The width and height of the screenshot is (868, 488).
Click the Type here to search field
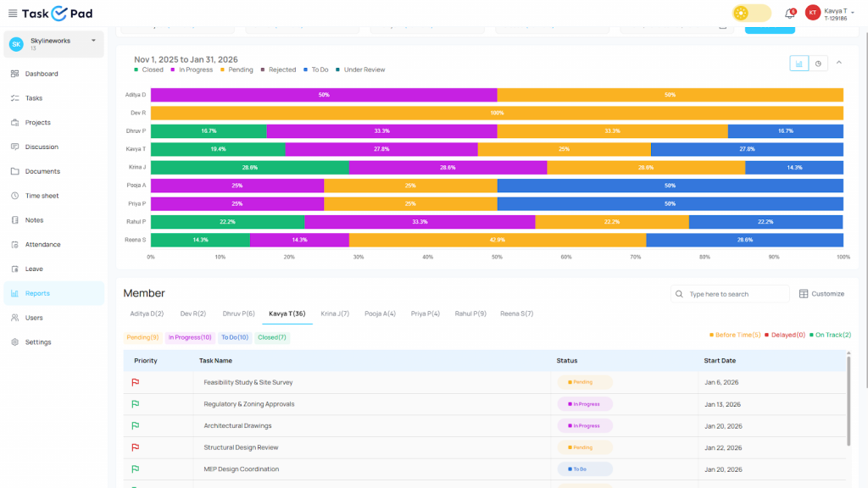[737, 294]
